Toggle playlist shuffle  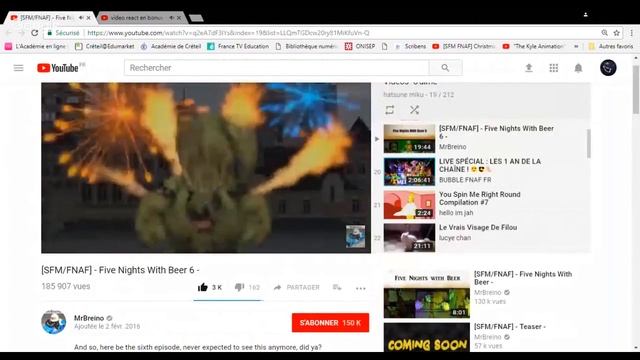(414, 109)
